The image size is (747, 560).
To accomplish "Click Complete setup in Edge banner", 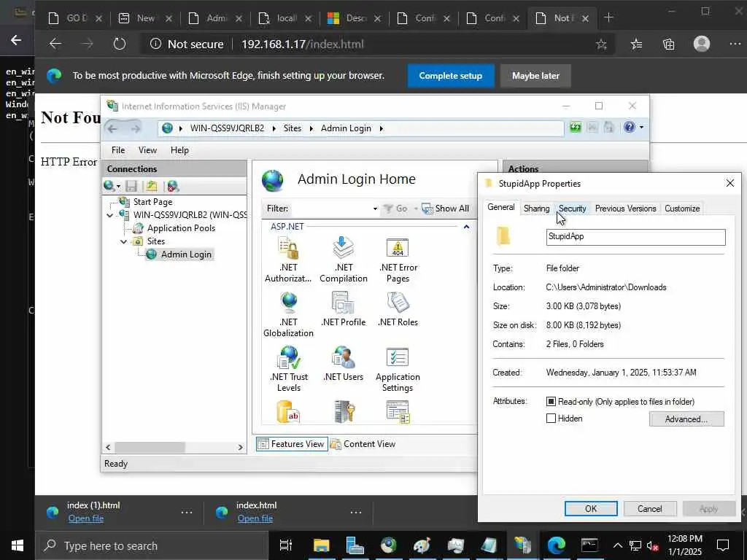I will [x=450, y=76].
